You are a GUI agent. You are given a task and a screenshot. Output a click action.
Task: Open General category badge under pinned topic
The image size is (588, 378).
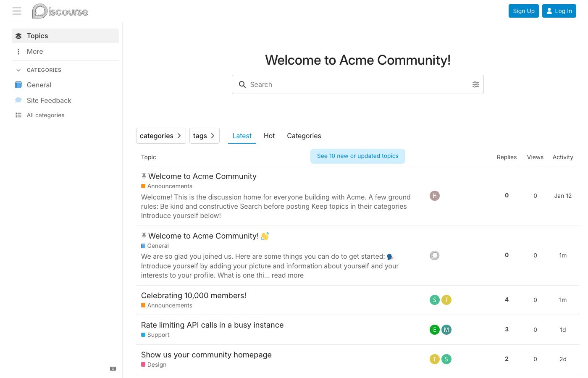(155, 246)
